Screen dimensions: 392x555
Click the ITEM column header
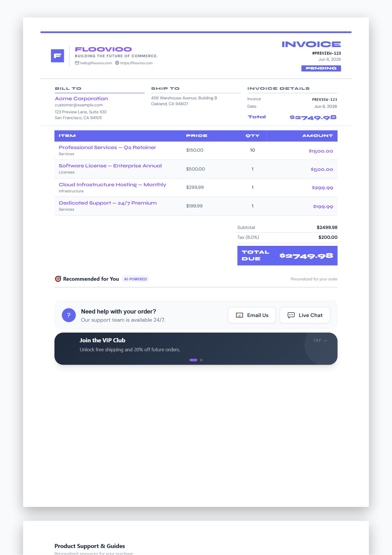coord(67,136)
